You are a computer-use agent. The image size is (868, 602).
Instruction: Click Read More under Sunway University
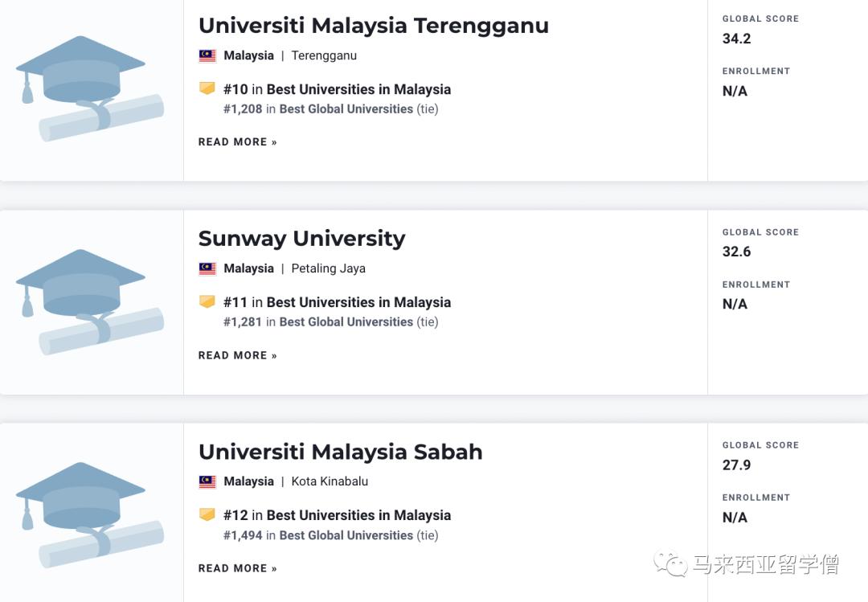point(237,355)
